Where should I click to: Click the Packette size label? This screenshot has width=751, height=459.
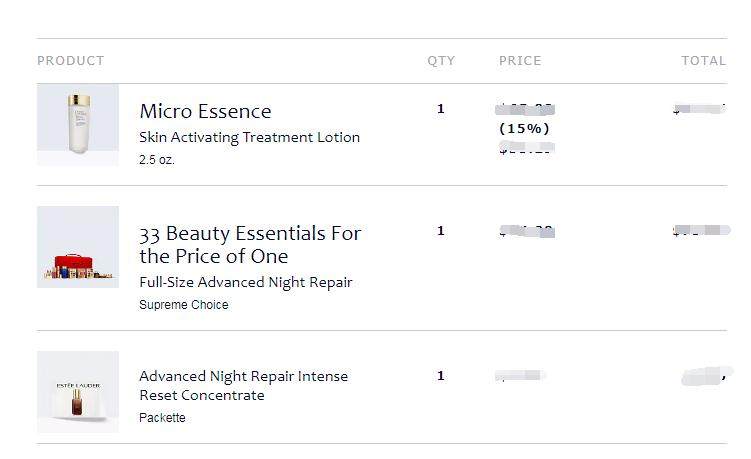pyautogui.click(x=162, y=418)
